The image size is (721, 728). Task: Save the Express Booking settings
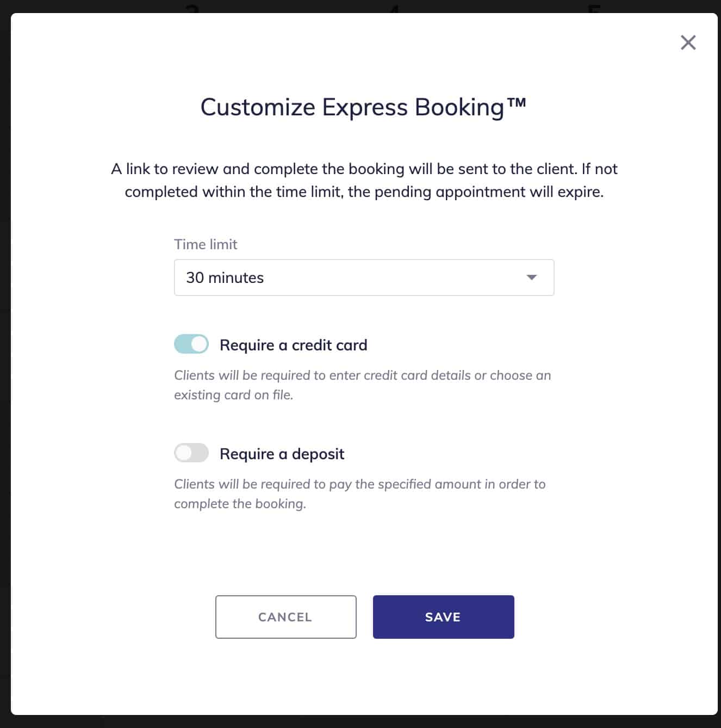click(x=443, y=617)
